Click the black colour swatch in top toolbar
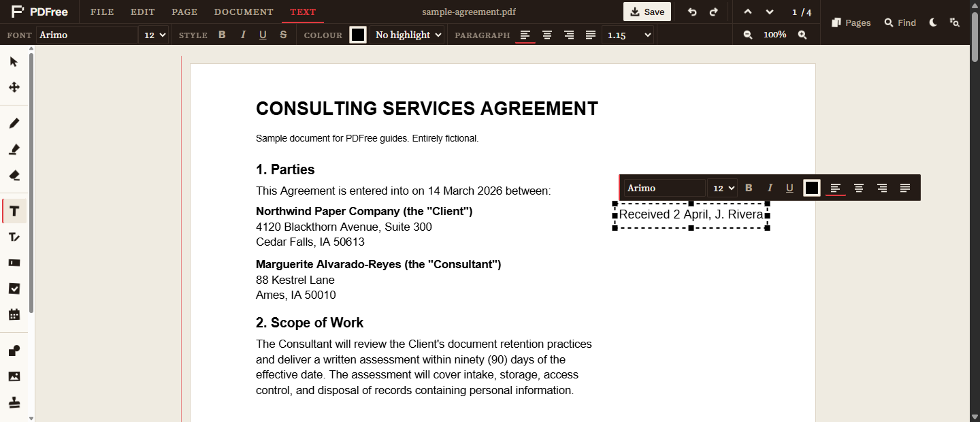 pos(358,35)
